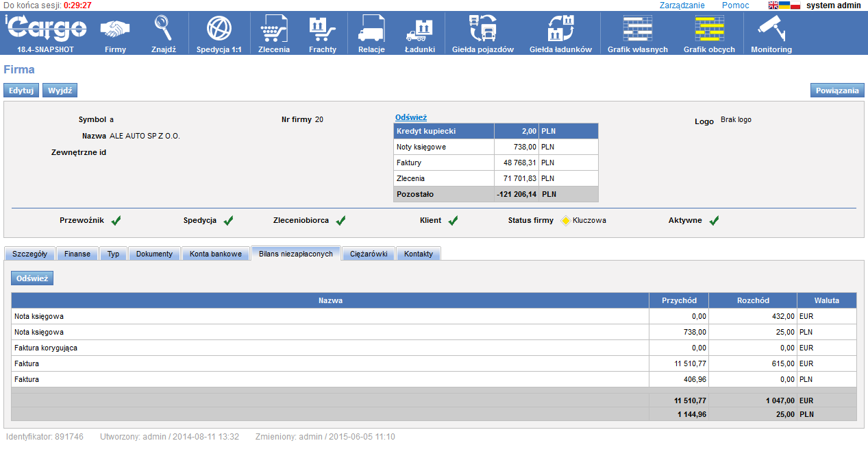This screenshot has height=467, width=868.
Task: Open Grafik własnych schedule icon
Action: tap(637, 29)
